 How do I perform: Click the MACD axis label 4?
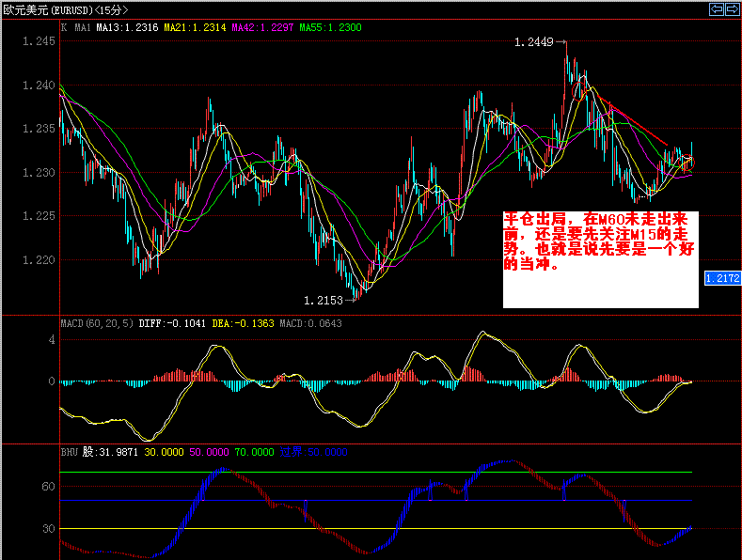click(52, 339)
